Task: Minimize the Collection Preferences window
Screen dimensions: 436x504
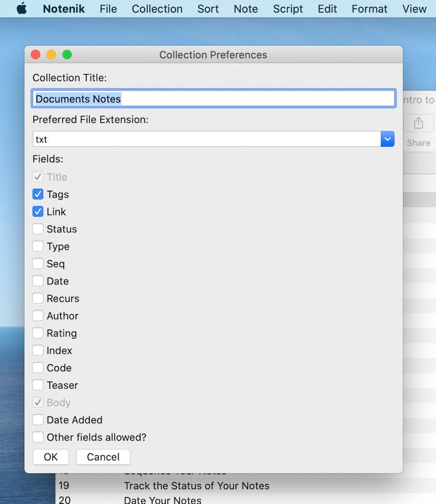Action: click(51, 55)
